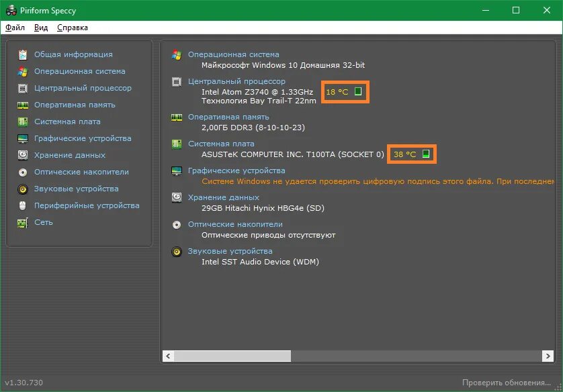Open Хранение данных heading in summary panel
Image resolution: width=563 pixels, height=392 pixels.
[x=223, y=197]
